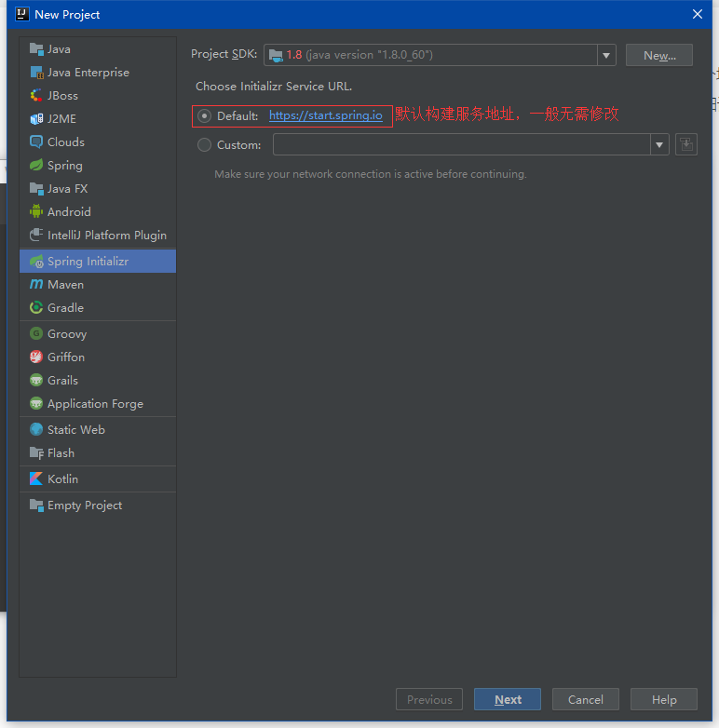Click the Spring Initializr icon

point(36,262)
